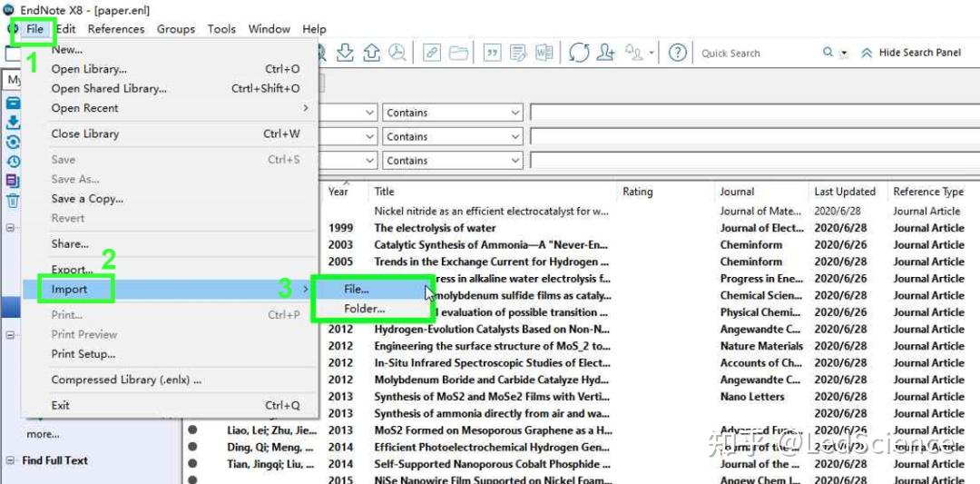Screen dimensions: 980x484
Task: Open the Help menu
Action: point(314,29)
